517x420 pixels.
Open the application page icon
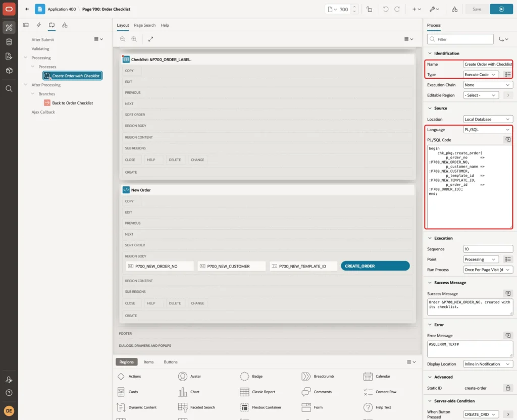(40, 9)
